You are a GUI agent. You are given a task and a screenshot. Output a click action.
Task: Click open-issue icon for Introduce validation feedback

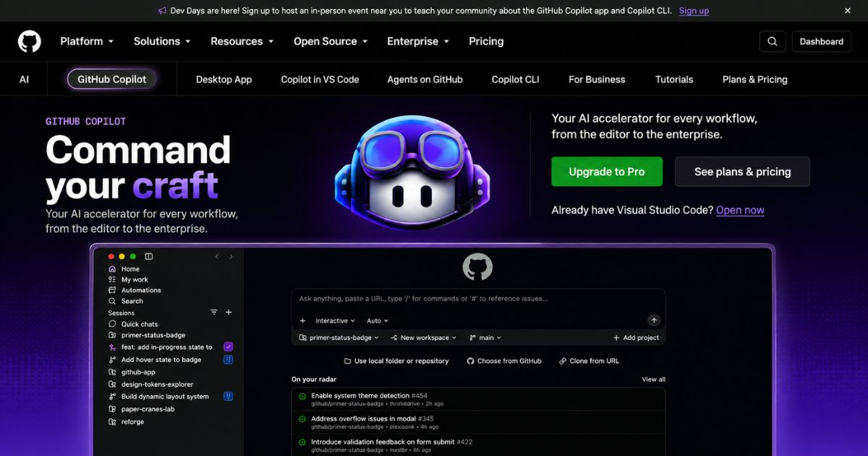(x=302, y=442)
